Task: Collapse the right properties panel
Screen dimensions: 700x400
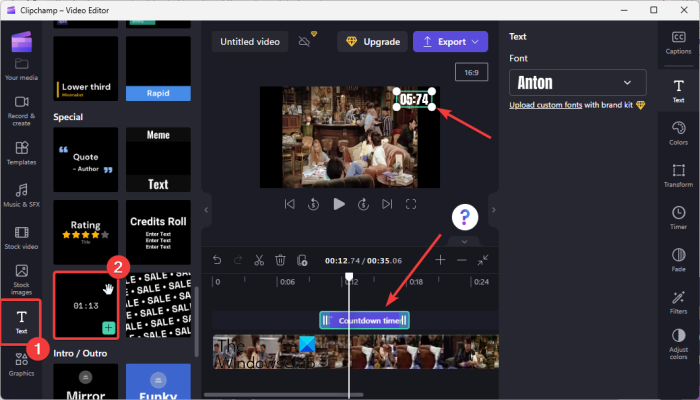Action: (493, 210)
